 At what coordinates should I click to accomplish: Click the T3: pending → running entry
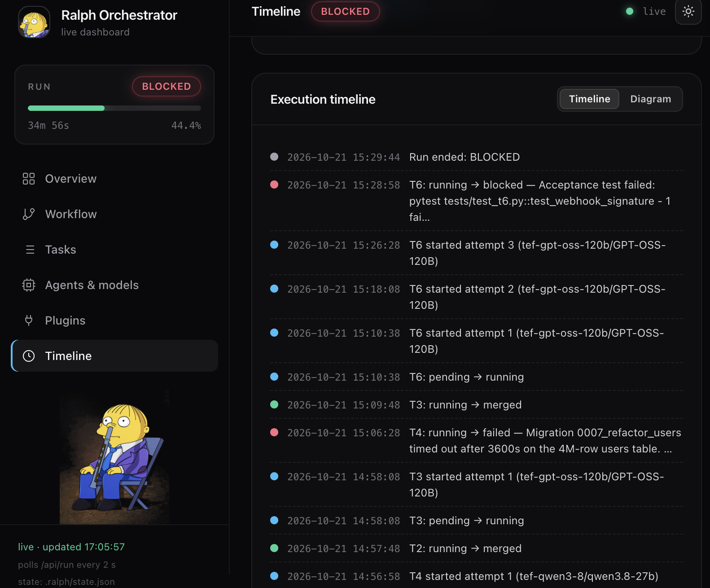[x=477, y=520]
